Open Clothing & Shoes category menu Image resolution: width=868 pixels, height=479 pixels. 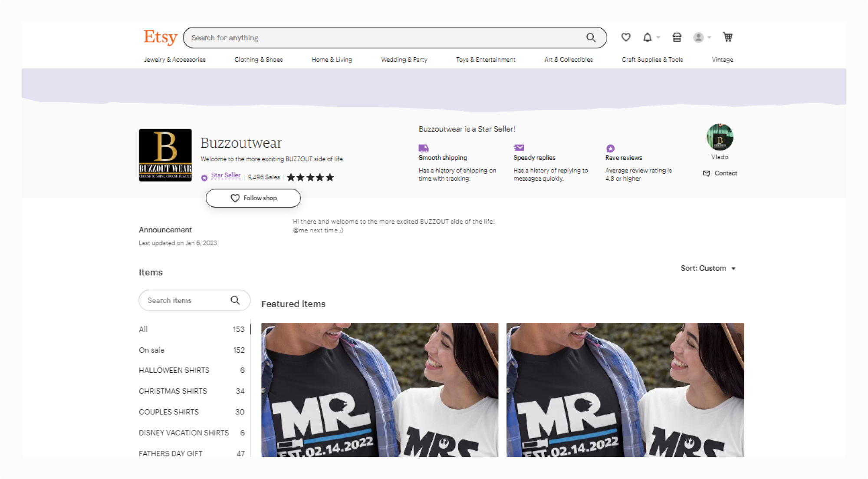click(x=259, y=59)
